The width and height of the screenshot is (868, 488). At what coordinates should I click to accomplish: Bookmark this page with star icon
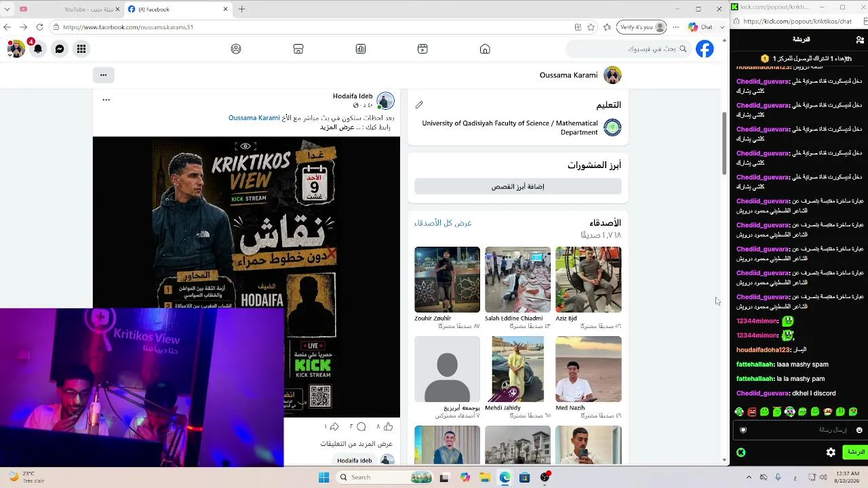[591, 27]
